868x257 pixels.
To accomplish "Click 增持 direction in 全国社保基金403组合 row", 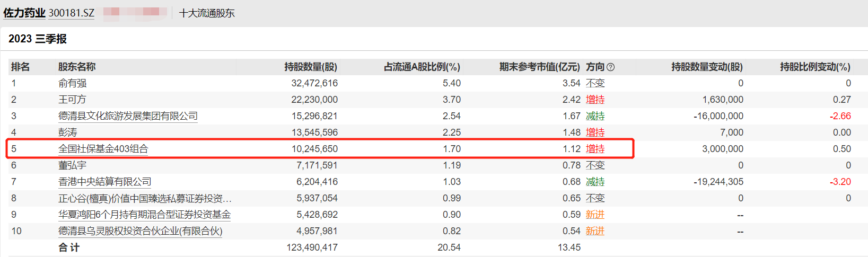I will pyautogui.click(x=595, y=149).
